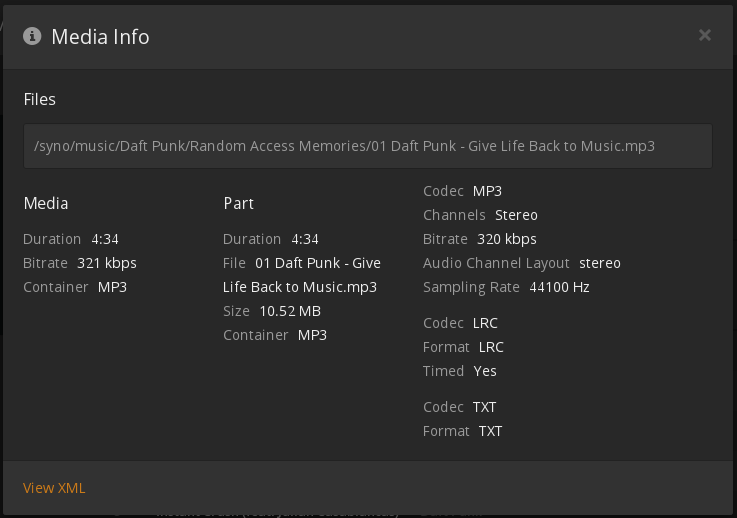This screenshot has height=518, width=737.
Task: Click the Files section heading
Action: (x=40, y=99)
